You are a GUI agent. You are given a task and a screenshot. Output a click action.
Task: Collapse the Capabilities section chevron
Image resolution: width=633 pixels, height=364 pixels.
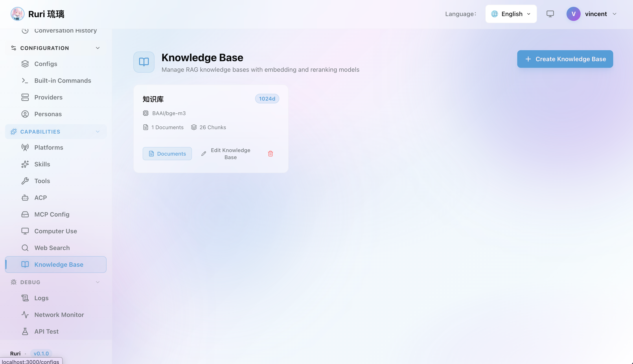(98, 132)
